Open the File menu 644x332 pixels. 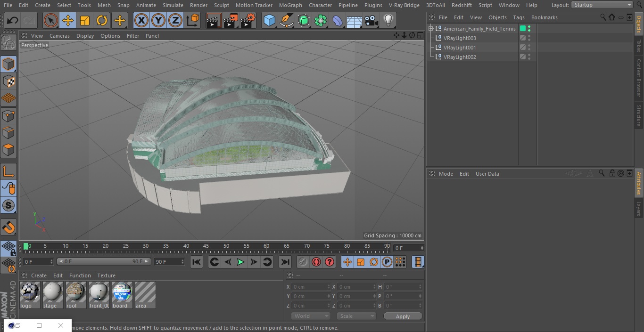point(8,5)
